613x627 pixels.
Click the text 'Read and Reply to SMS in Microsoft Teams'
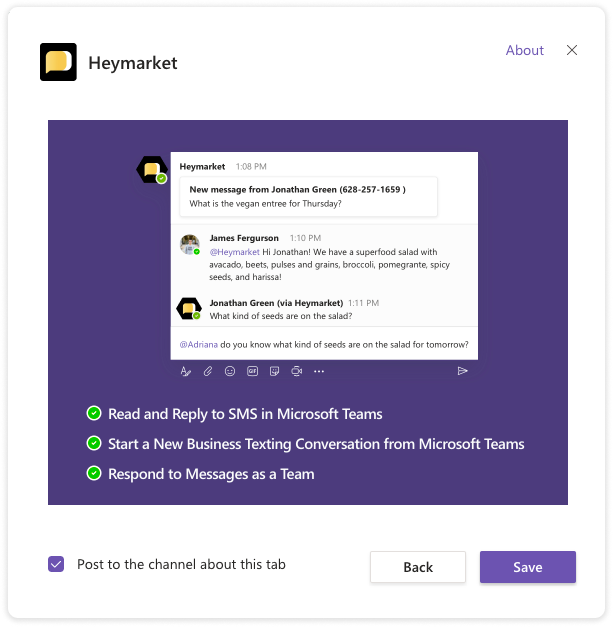coord(245,414)
